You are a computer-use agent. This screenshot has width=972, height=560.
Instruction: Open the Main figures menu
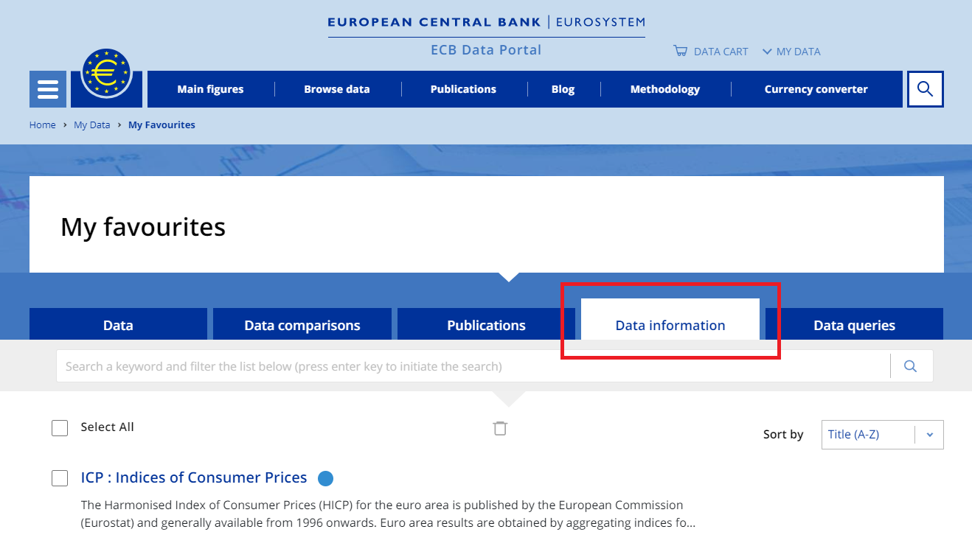click(210, 89)
